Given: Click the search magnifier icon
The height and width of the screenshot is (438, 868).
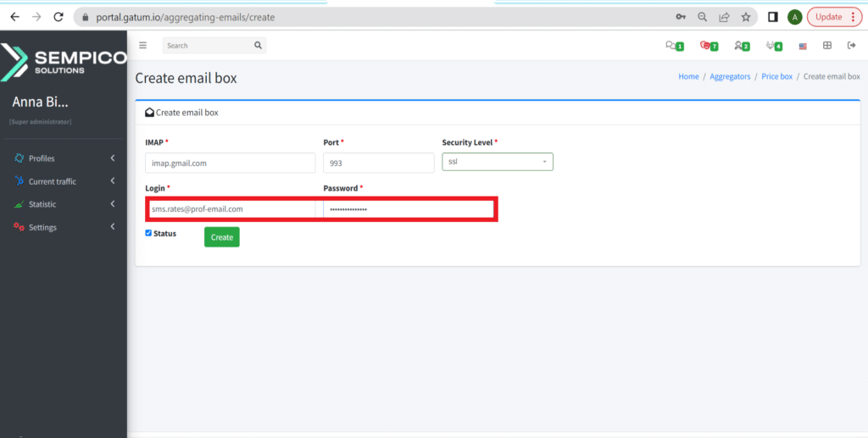Looking at the screenshot, I should (258, 46).
